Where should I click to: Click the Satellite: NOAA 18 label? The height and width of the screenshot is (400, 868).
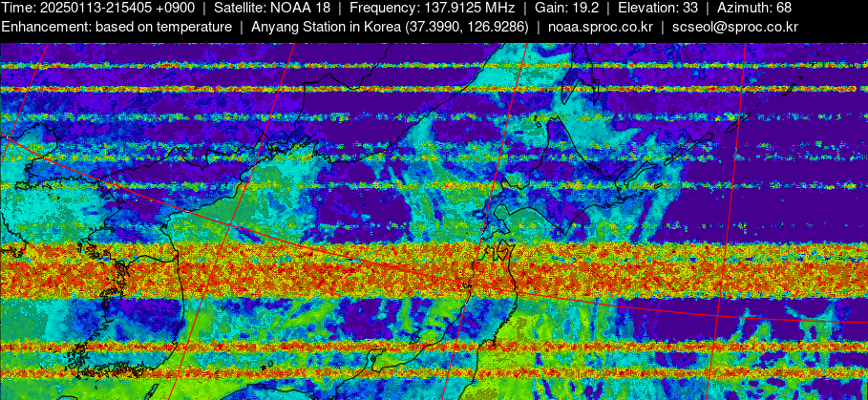click(x=272, y=8)
